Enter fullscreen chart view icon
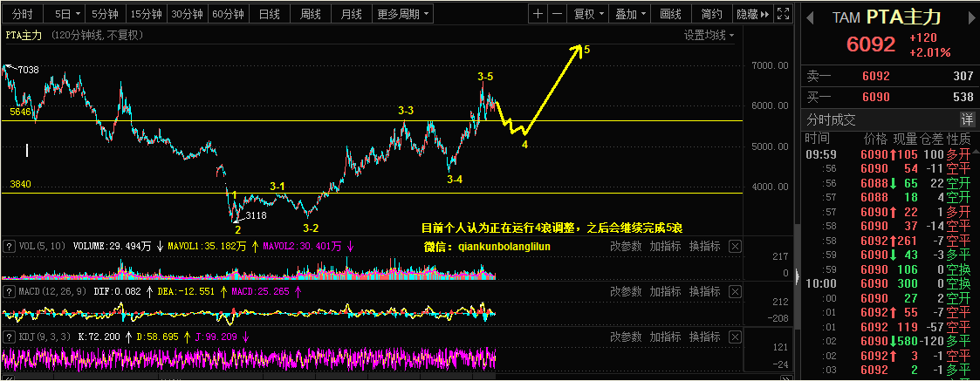The width and height of the screenshot is (980, 381). [784, 14]
